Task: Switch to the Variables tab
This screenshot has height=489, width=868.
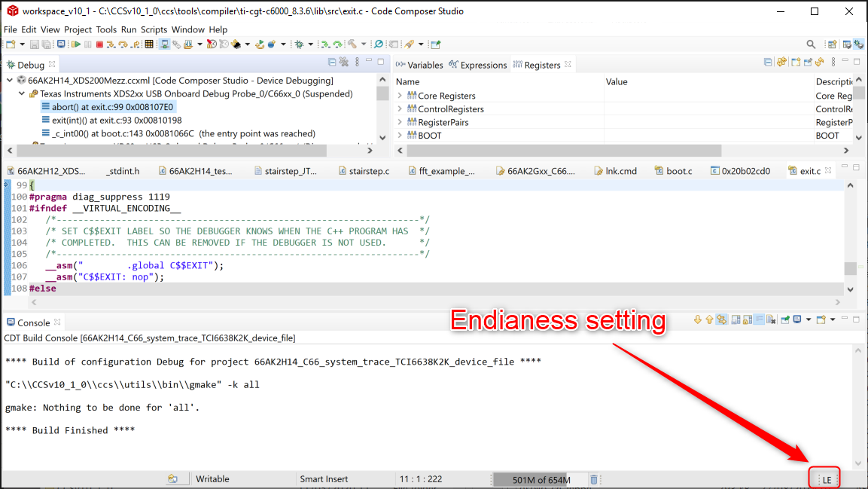Action: pyautogui.click(x=419, y=65)
